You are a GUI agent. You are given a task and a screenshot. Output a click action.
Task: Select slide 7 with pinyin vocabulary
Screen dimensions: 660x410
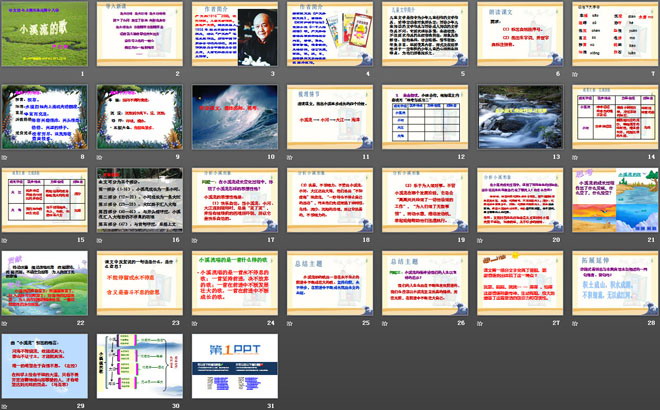point(615,34)
